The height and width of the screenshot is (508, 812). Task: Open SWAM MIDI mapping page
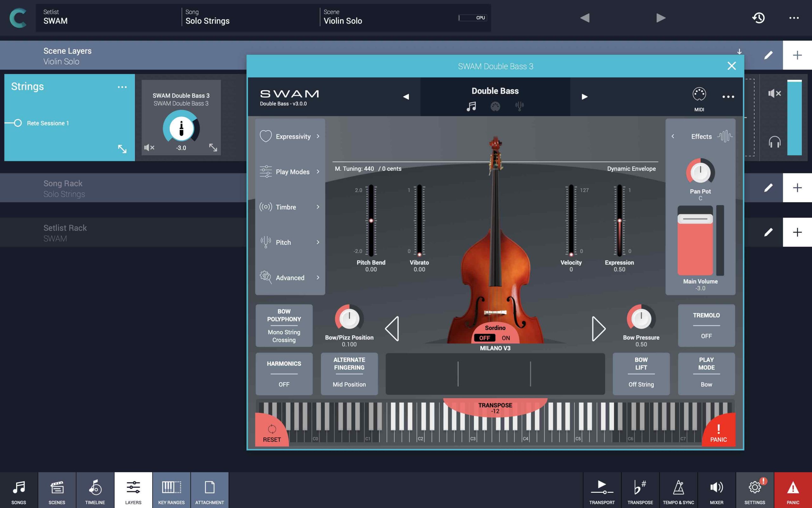coord(699,99)
